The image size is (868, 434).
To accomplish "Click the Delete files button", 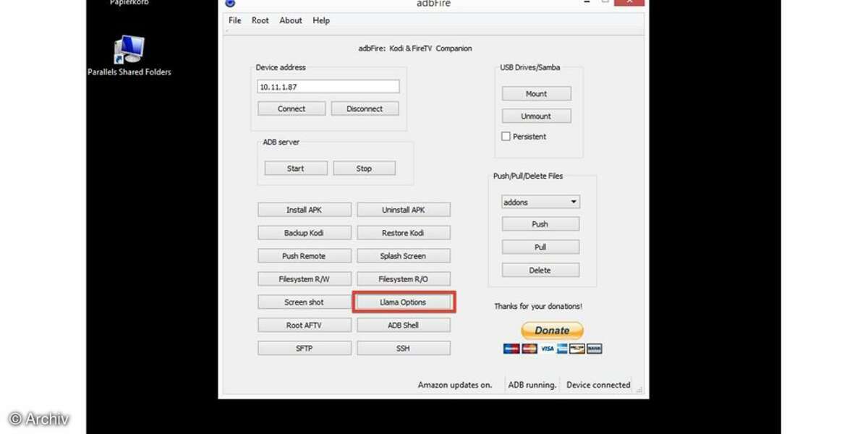I will click(x=540, y=271).
